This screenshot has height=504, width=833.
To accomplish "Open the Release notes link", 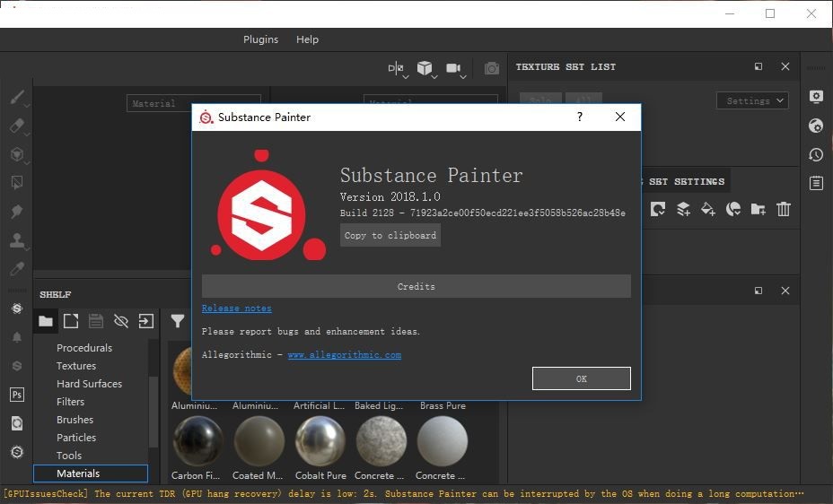I will [x=236, y=308].
